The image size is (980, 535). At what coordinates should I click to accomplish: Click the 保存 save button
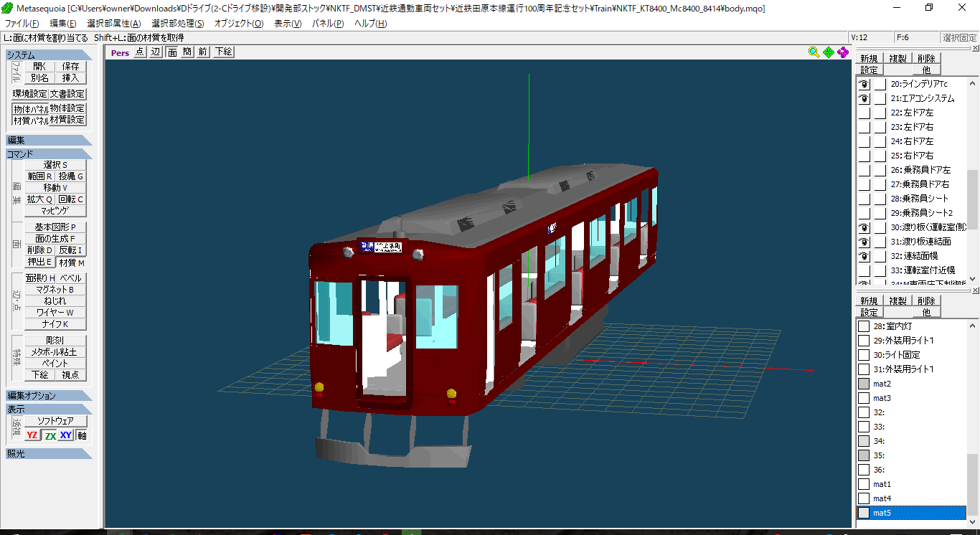(x=71, y=66)
